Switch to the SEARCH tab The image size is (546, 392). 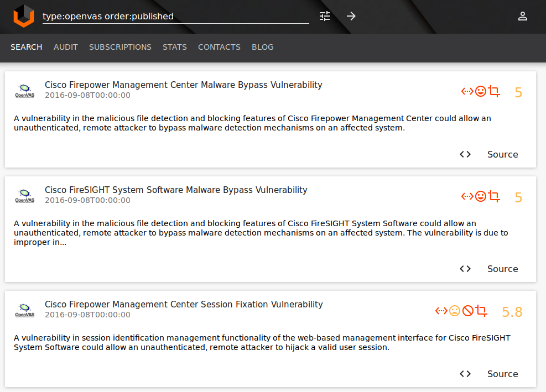(x=26, y=47)
